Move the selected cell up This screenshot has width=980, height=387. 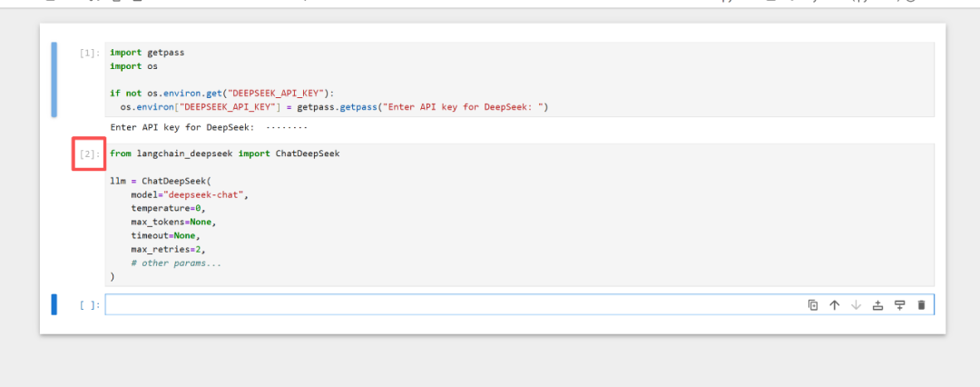click(835, 305)
